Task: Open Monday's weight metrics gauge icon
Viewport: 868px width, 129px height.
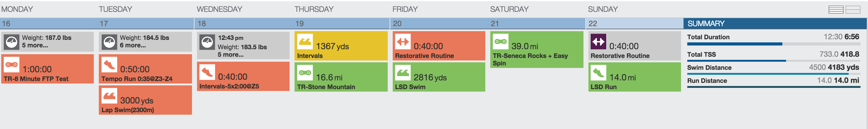Action: (12, 42)
